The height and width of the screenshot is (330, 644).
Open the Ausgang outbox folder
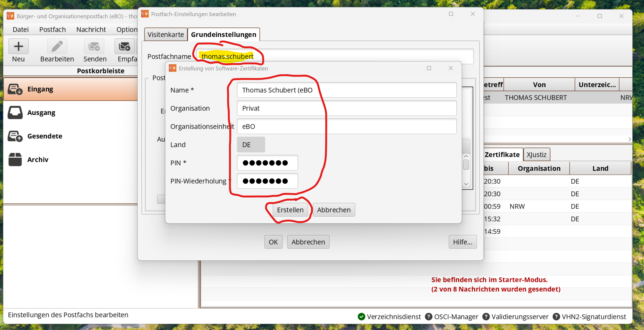click(x=41, y=113)
